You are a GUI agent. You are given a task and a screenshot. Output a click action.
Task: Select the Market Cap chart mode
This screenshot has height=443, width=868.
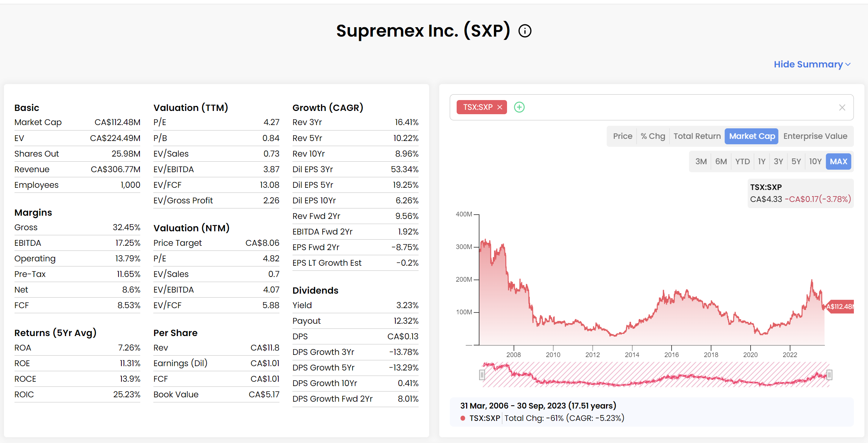pos(752,136)
